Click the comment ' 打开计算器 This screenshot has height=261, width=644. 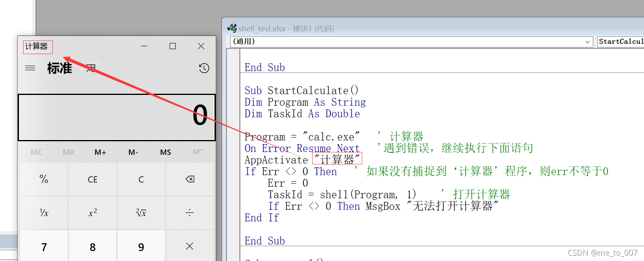tap(475, 195)
